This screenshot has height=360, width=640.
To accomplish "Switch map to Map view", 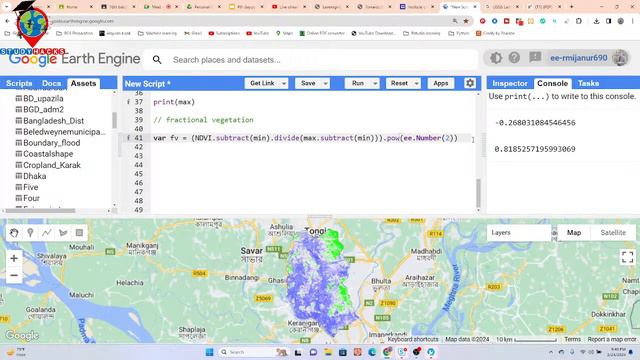I will click(573, 233).
